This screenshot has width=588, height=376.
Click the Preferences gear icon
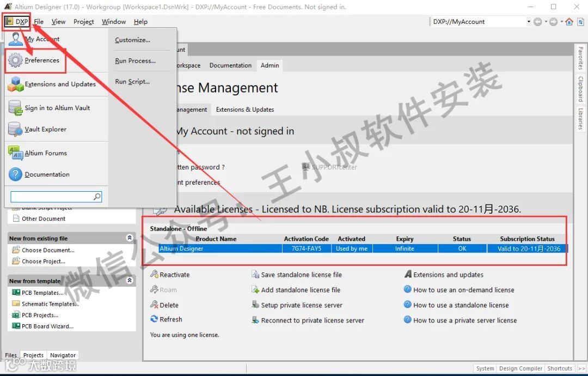coord(15,60)
